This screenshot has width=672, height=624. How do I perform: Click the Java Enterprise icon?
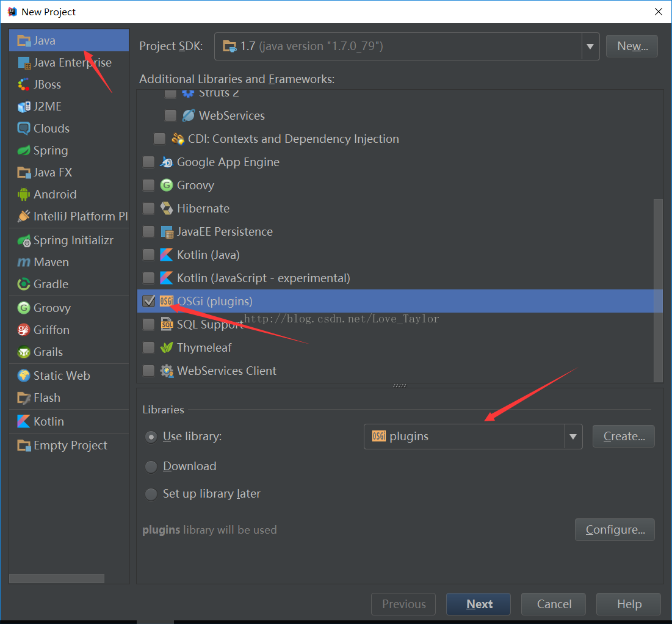24,63
